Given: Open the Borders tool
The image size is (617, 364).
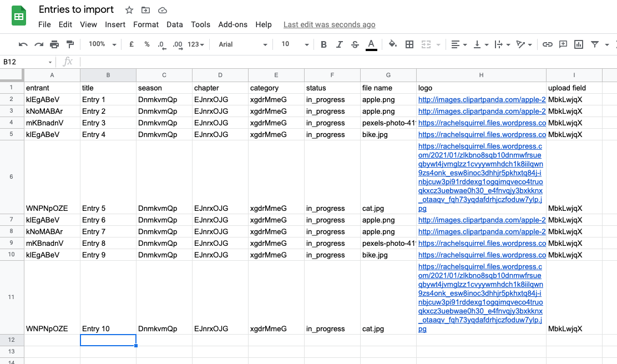Looking at the screenshot, I should pos(409,44).
